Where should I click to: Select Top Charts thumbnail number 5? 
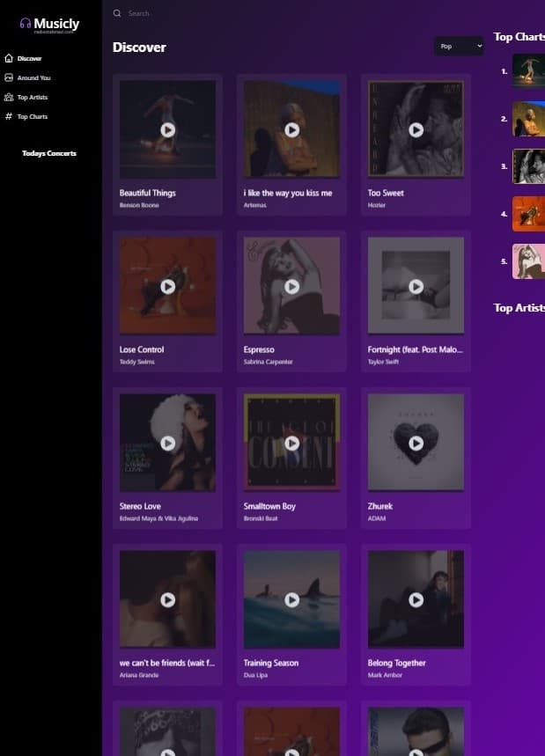point(528,261)
